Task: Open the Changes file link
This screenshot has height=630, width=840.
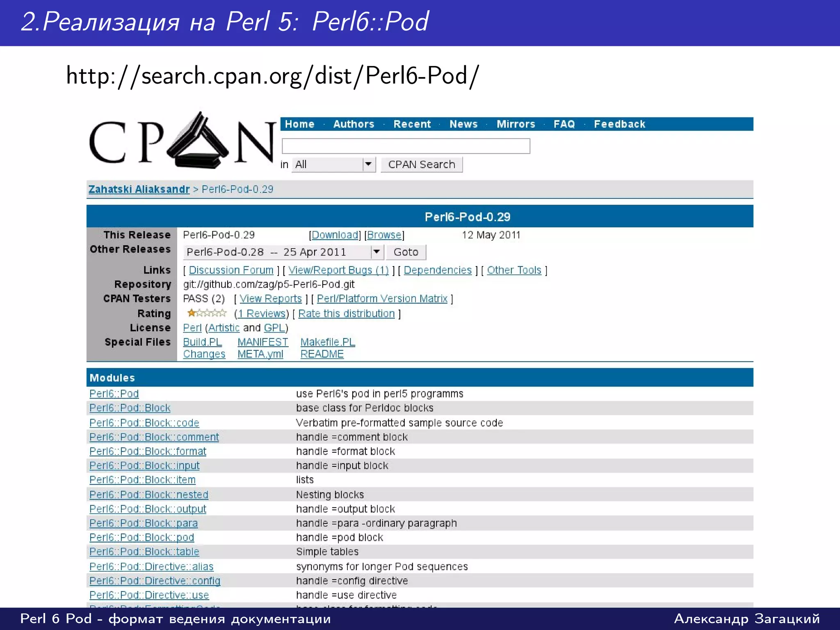Action: 204,354
